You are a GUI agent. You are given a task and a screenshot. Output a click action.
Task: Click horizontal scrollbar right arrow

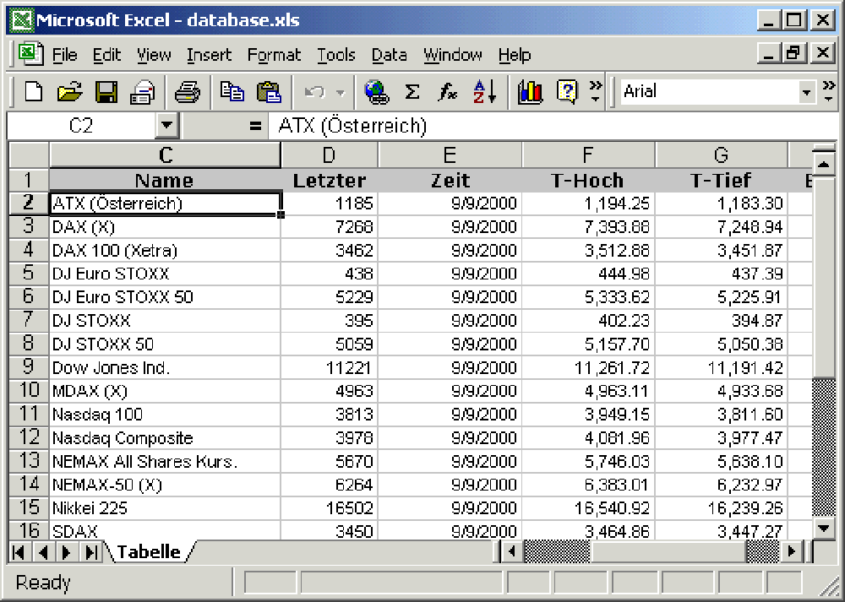(792, 552)
